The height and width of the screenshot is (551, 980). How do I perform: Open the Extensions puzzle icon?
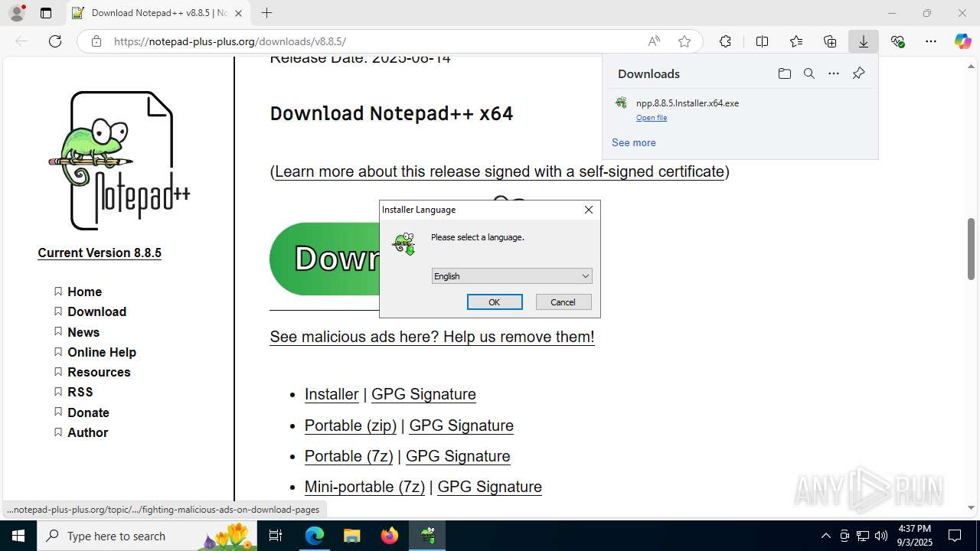coord(725,41)
